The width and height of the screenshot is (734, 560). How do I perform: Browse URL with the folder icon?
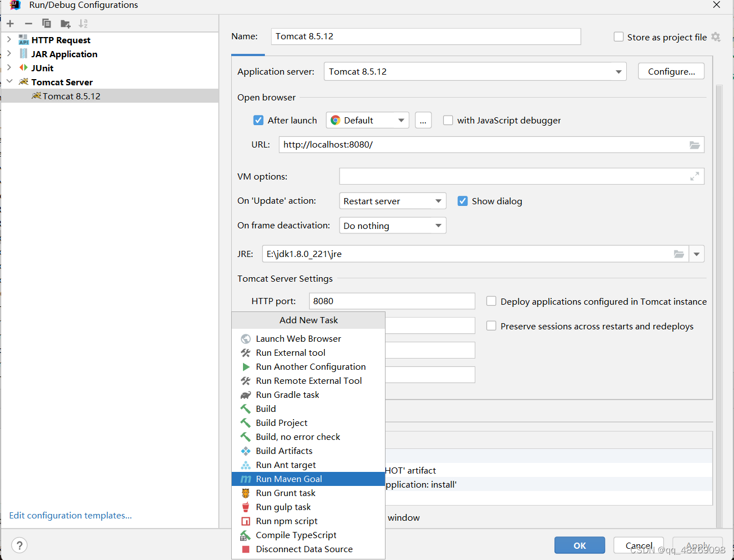pyautogui.click(x=695, y=145)
